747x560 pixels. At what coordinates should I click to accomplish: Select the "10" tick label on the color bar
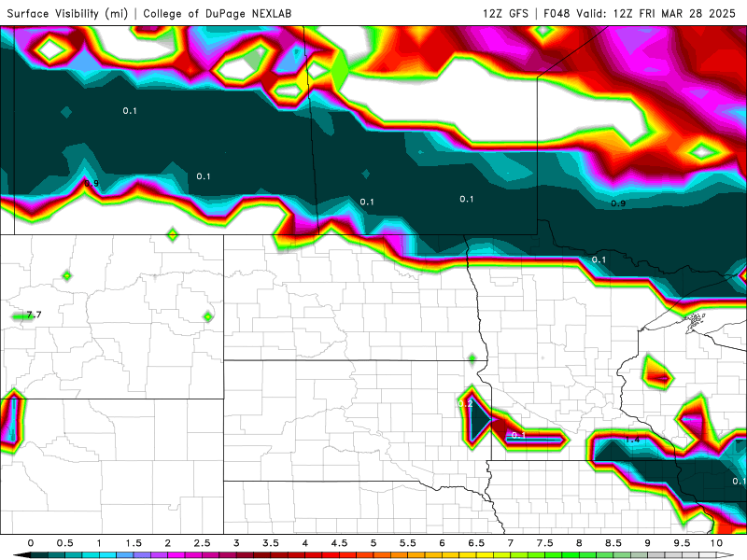(716, 543)
